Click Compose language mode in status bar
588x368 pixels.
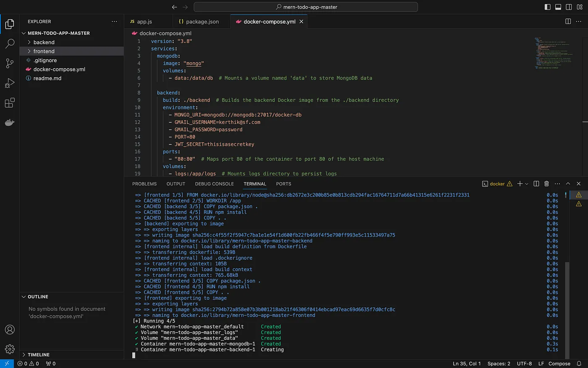559,364
